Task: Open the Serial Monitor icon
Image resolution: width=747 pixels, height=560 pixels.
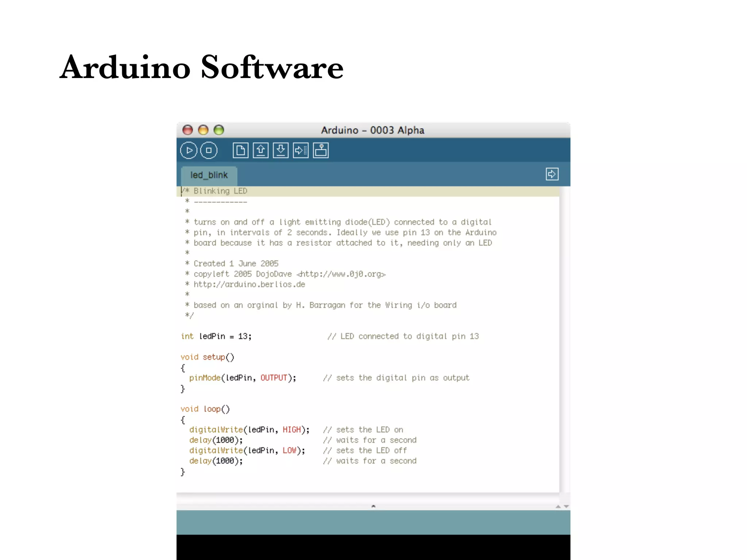Action: [x=321, y=150]
